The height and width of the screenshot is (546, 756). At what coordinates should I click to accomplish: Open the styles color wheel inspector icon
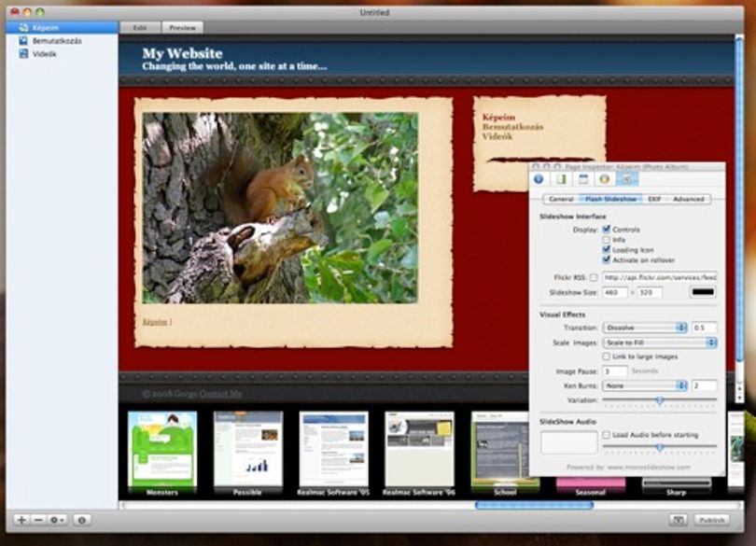coord(605,179)
